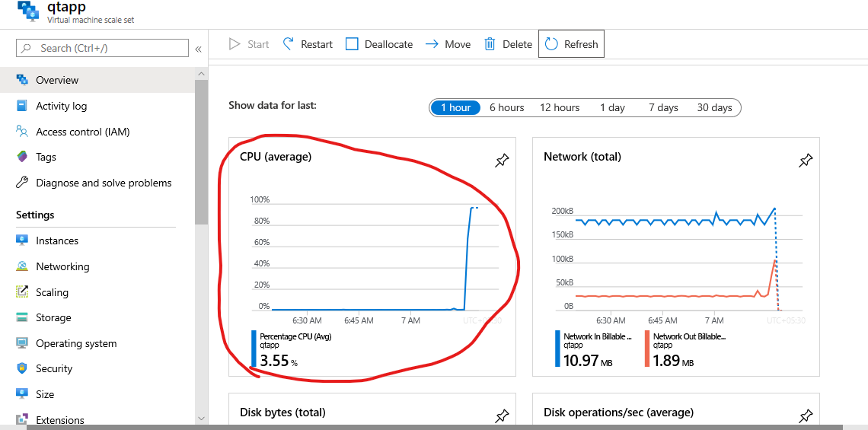Click the Restart curved arrow icon
Screen dimensions: 868x430
click(288, 43)
